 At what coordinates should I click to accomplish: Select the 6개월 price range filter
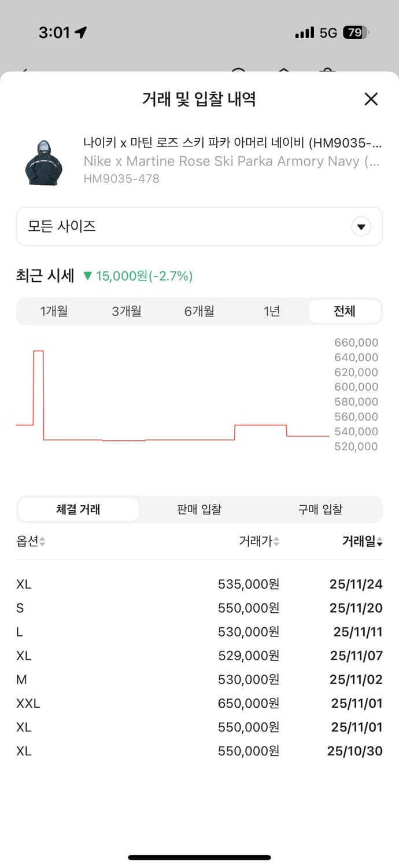[199, 311]
